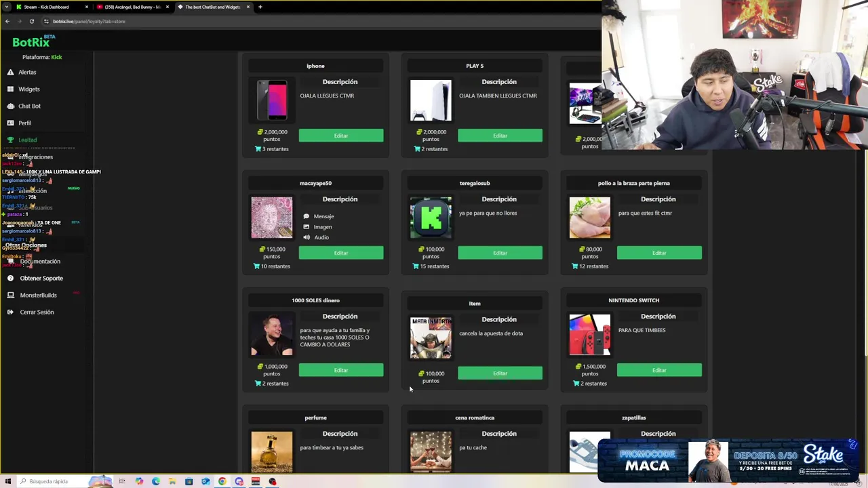Click the perfume item title
868x488 pixels.
coord(315,418)
